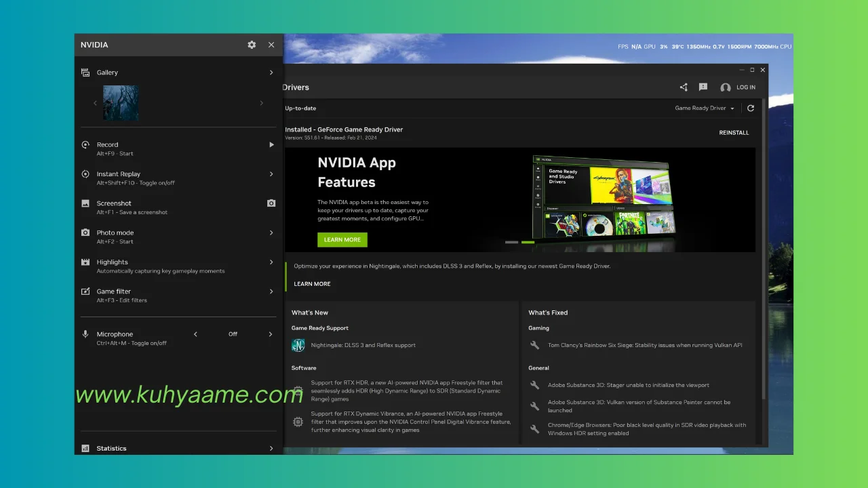The image size is (868, 488).
Task: Click the FPS N/A overlay statistic
Action: [x=629, y=47]
